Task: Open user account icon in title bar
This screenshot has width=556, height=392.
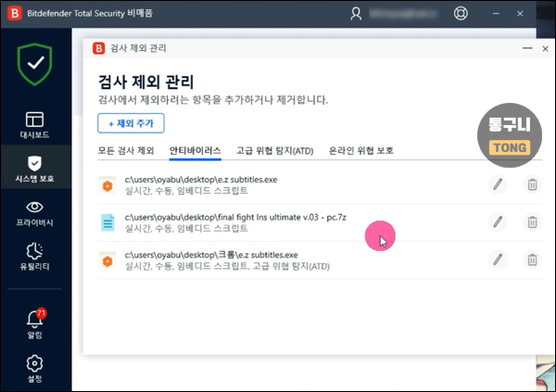Action: (356, 14)
